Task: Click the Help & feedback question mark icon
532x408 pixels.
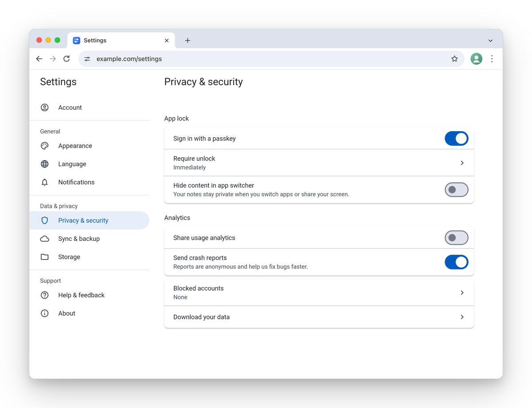Action: (45, 295)
